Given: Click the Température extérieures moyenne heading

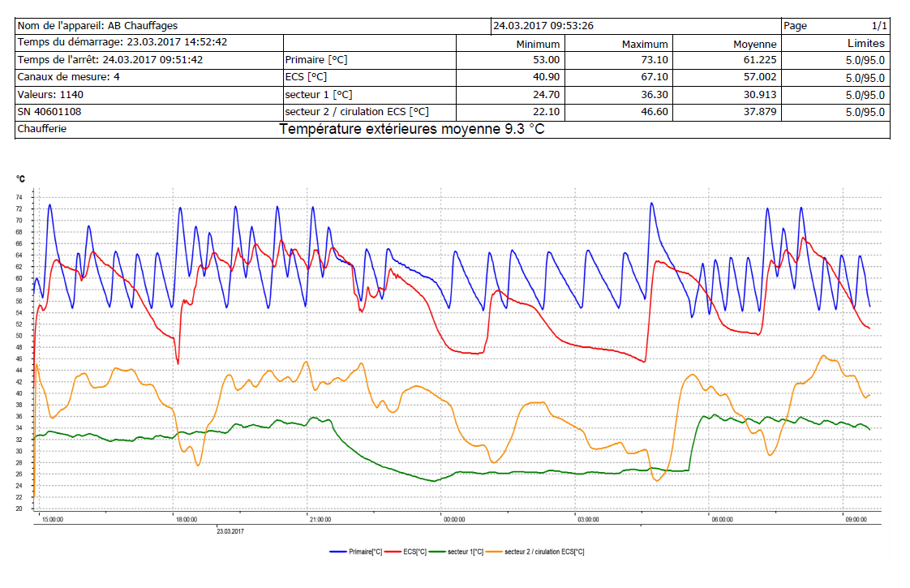Looking at the screenshot, I should click(411, 129).
